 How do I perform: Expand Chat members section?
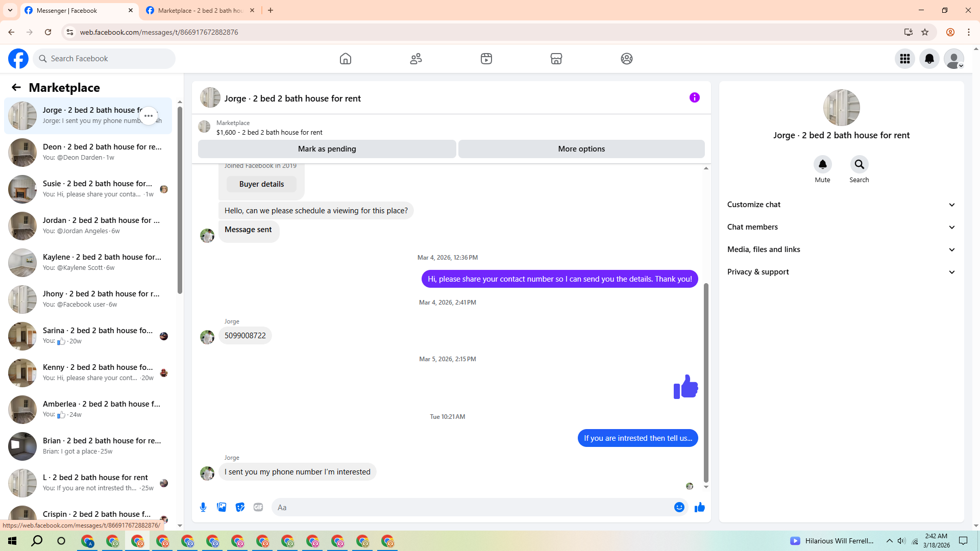pyautogui.click(x=841, y=227)
